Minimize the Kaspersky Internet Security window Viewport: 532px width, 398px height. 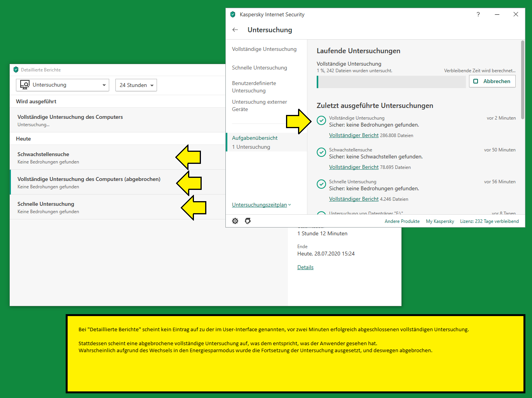click(497, 14)
